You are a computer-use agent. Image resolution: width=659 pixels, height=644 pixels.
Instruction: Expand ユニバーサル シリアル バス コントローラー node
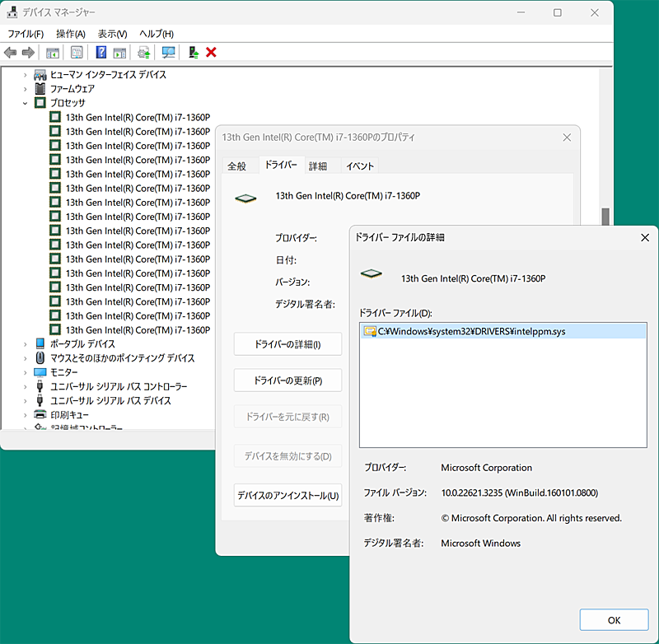tap(26, 387)
